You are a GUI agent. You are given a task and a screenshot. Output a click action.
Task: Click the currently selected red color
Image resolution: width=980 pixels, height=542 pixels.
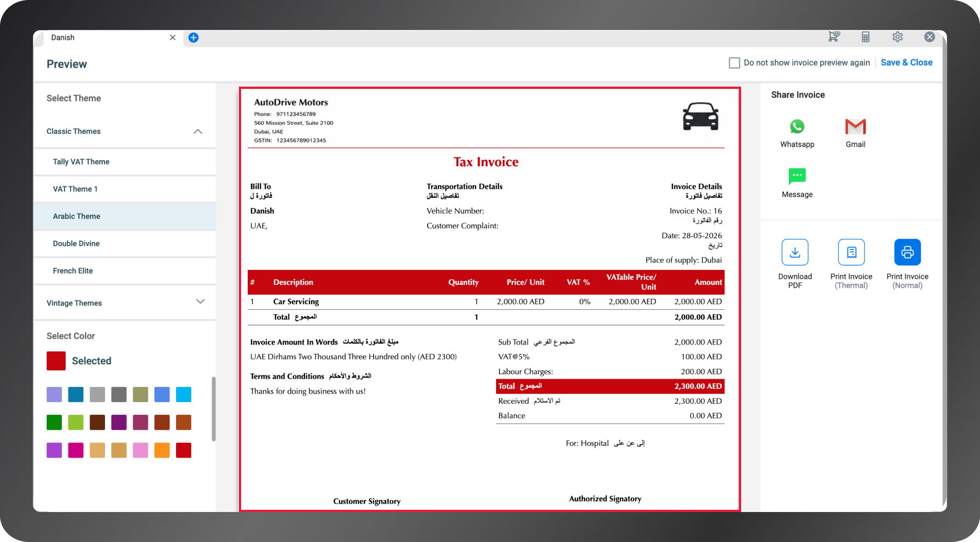pos(56,361)
